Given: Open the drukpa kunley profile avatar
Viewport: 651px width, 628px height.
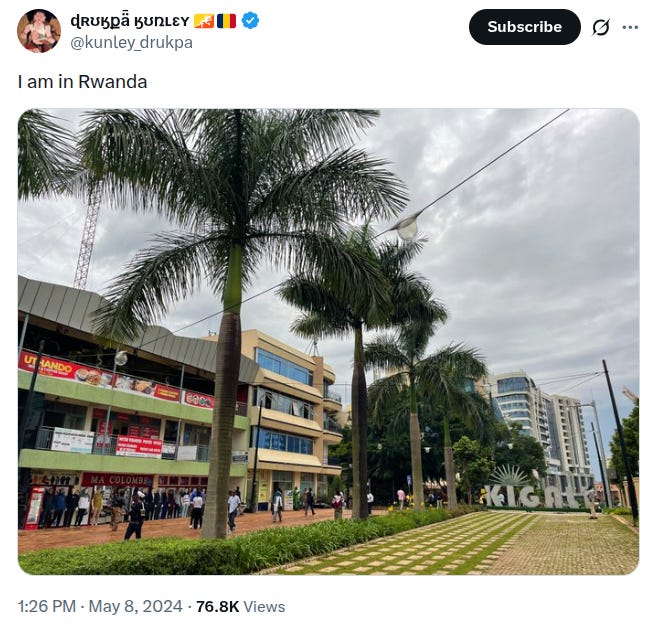Looking at the screenshot, I should pyautogui.click(x=39, y=31).
